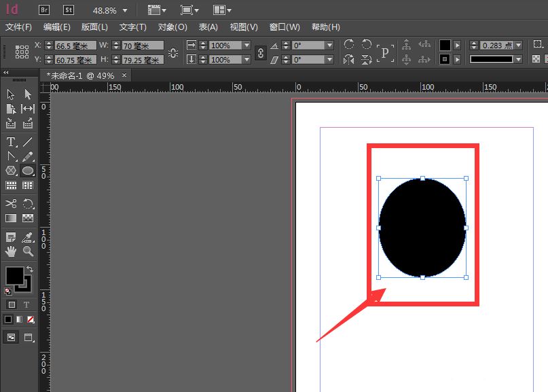Close the 未命名-1 document tab
This screenshot has width=548, height=392.
click(124, 75)
